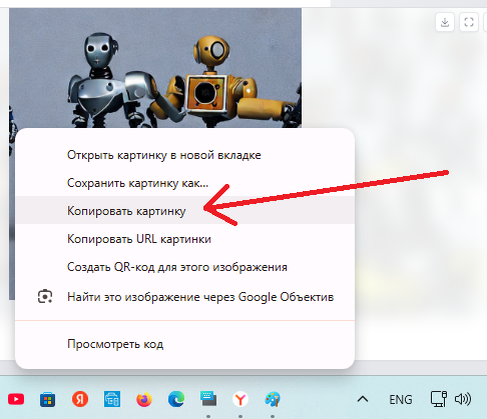Open the Paint app in the taskbar

[x=272, y=399]
